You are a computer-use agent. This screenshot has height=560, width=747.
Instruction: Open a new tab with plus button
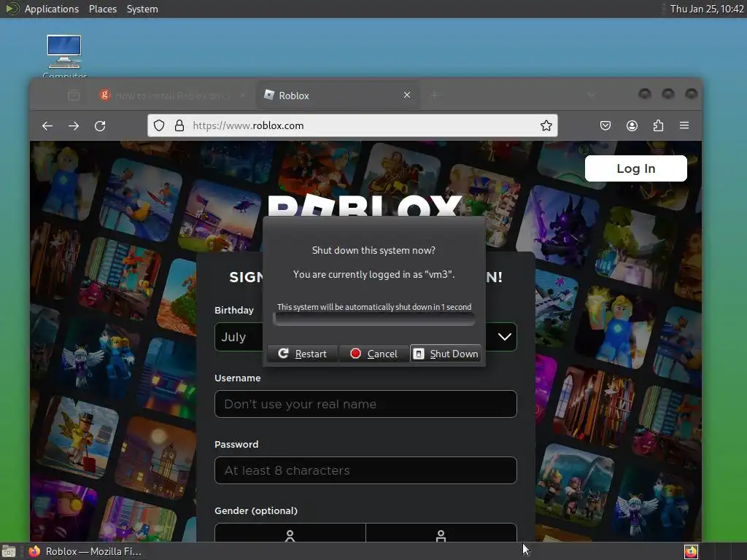tap(434, 96)
